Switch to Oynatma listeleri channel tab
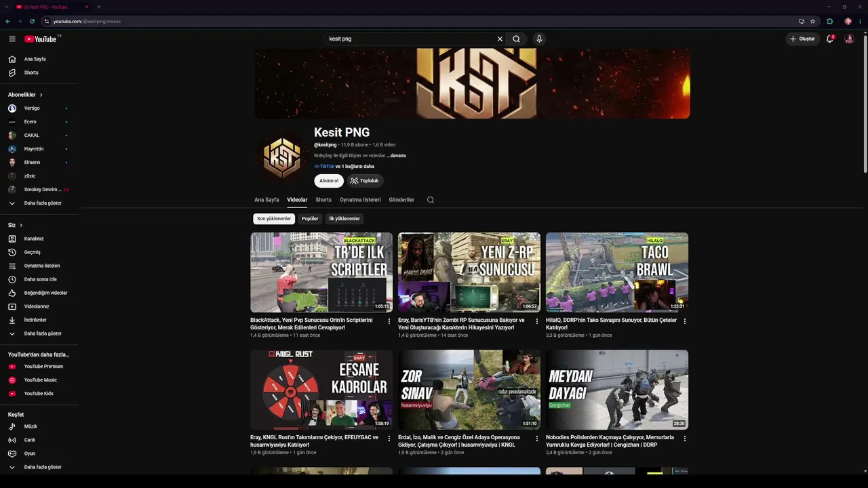This screenshot has width=868, height=488. point(360,200)
